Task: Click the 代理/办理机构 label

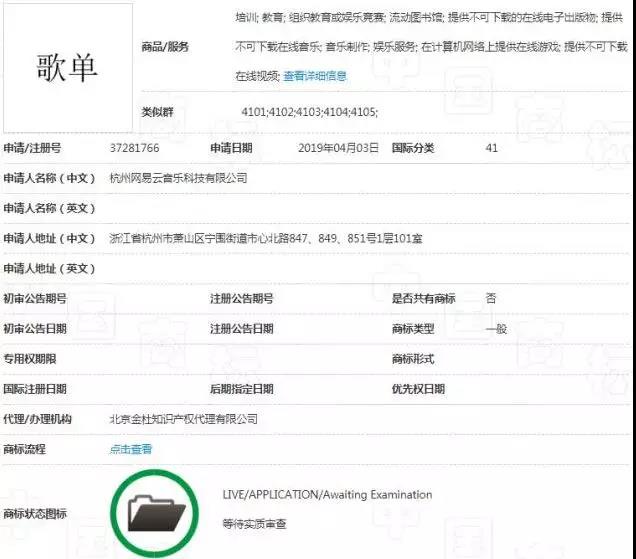Action: 37,419
